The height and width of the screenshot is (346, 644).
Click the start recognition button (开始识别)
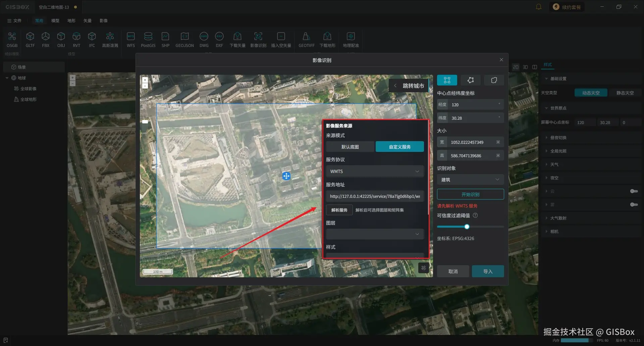470,194
